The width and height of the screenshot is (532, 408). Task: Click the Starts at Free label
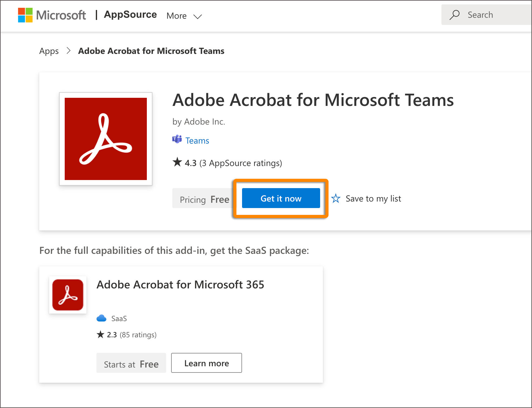click(x=131, y=363)
